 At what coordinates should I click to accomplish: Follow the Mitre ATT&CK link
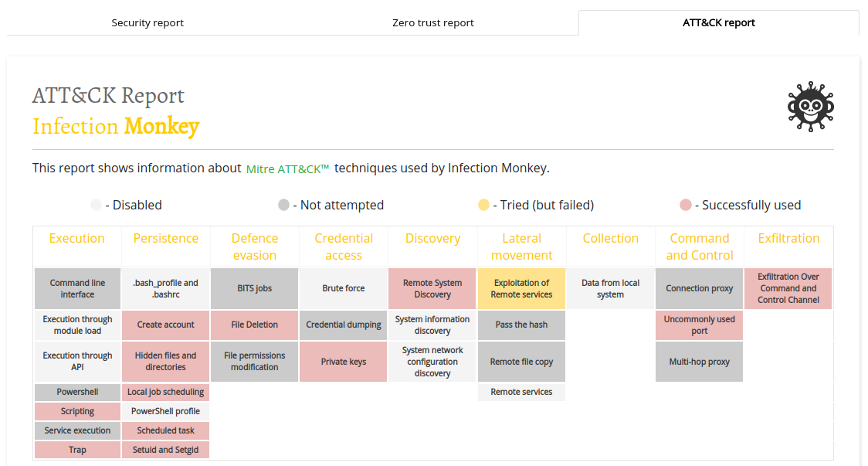point(287,169)
